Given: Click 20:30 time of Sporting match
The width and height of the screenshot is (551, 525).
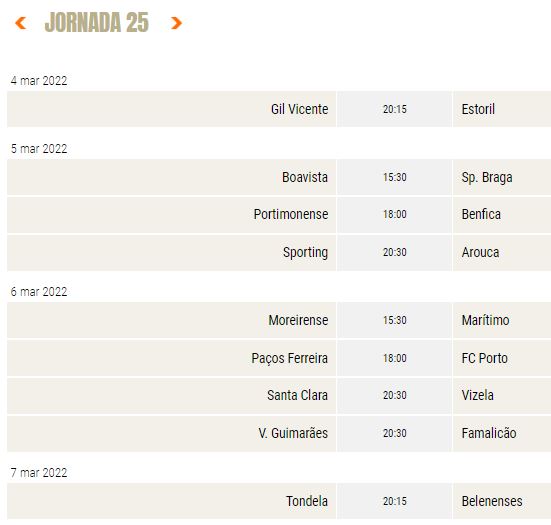Looking at the screenshot, I should (395, 252).
